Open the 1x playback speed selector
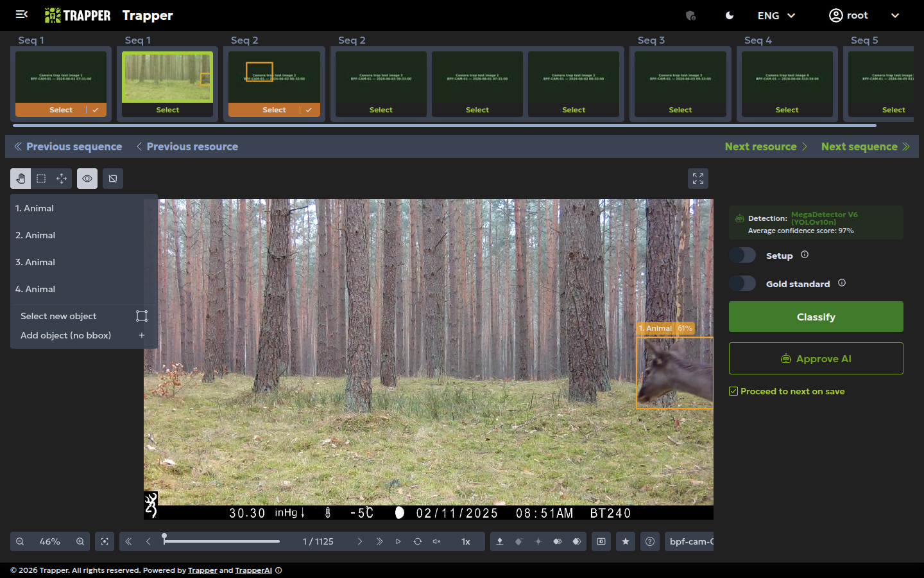Image resolution: width=924 pixels, height=578 pixels. 466,541
